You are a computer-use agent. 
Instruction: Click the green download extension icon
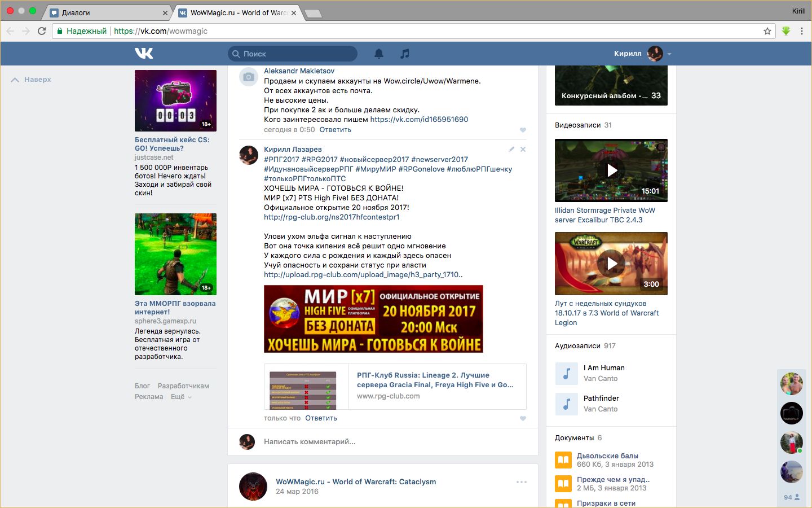click(x=786, y=31)
